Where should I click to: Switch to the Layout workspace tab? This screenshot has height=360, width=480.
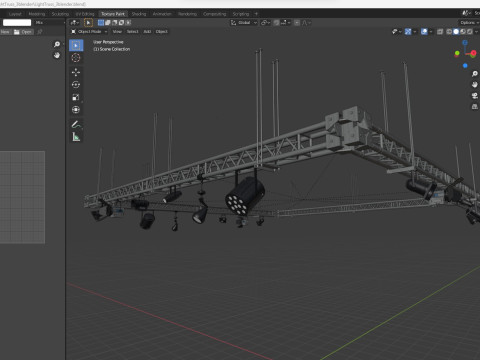pos(15,14)
